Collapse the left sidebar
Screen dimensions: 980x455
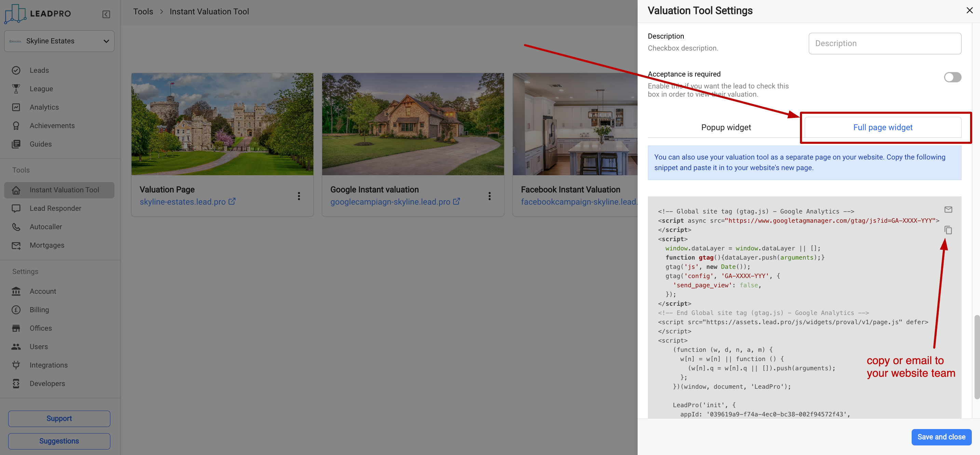click(x=106, y=14)
